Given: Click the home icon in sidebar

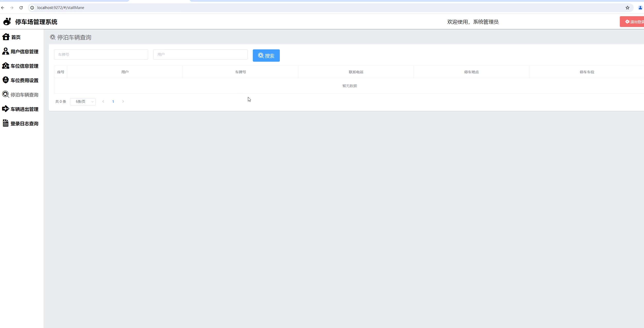Looking at the screenshot, I should (x=6, y=37).
